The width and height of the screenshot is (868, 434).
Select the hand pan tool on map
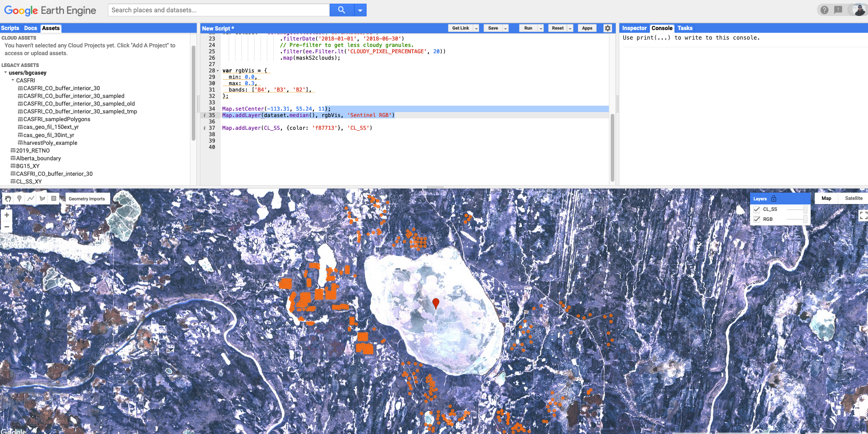[8, 199]
